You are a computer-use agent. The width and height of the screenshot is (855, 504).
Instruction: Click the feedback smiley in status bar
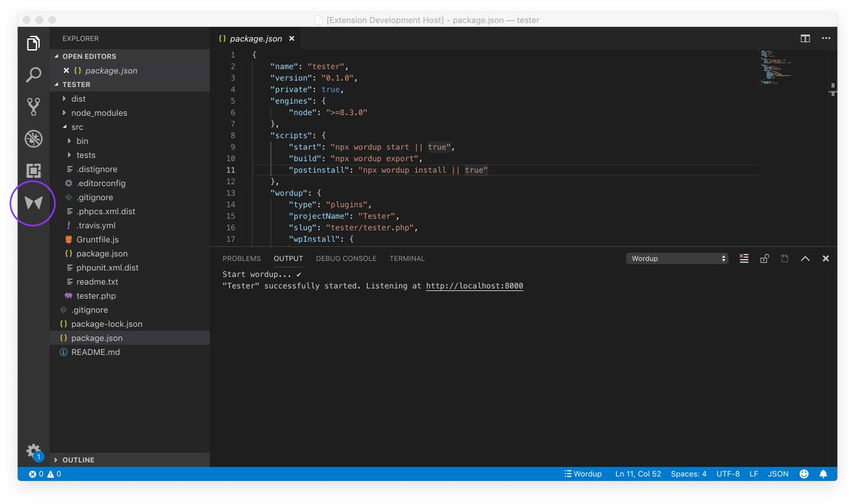click(804, 473)
